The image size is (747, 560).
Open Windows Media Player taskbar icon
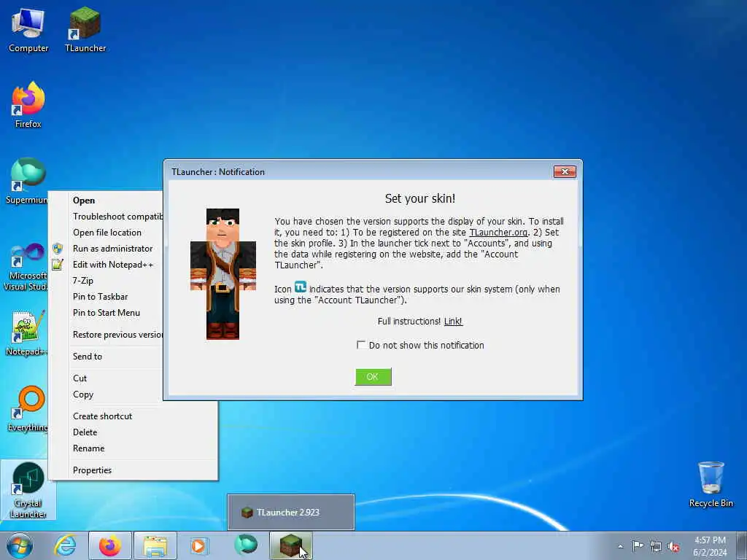pos(198,545)
